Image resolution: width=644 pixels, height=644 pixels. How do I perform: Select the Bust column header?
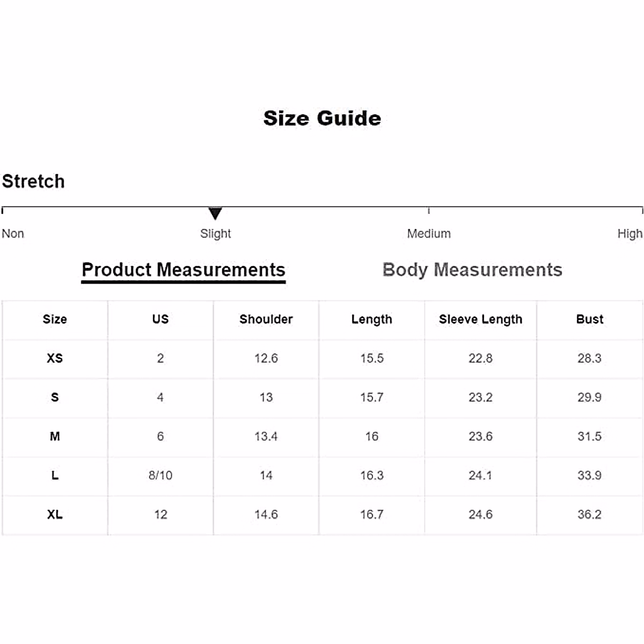[x=589, y=319]
